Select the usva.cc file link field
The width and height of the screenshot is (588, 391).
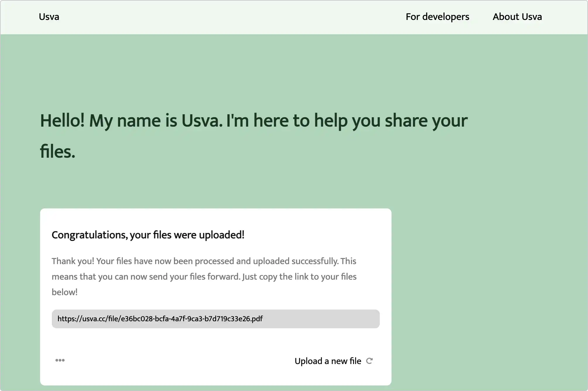point(216,319)
